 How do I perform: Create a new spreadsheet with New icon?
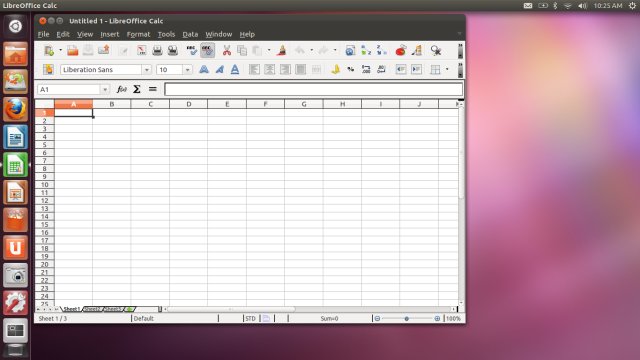tap(49, 50)
